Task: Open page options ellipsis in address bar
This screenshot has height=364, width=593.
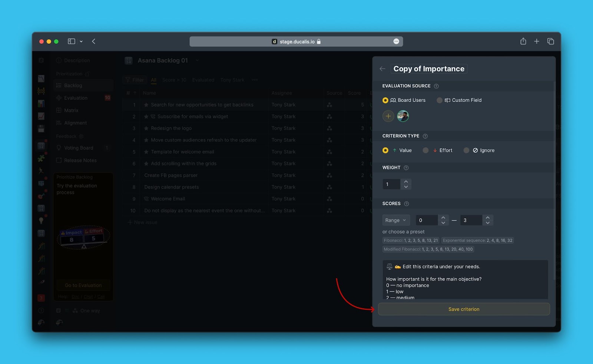Action: (x=396, y=42)
